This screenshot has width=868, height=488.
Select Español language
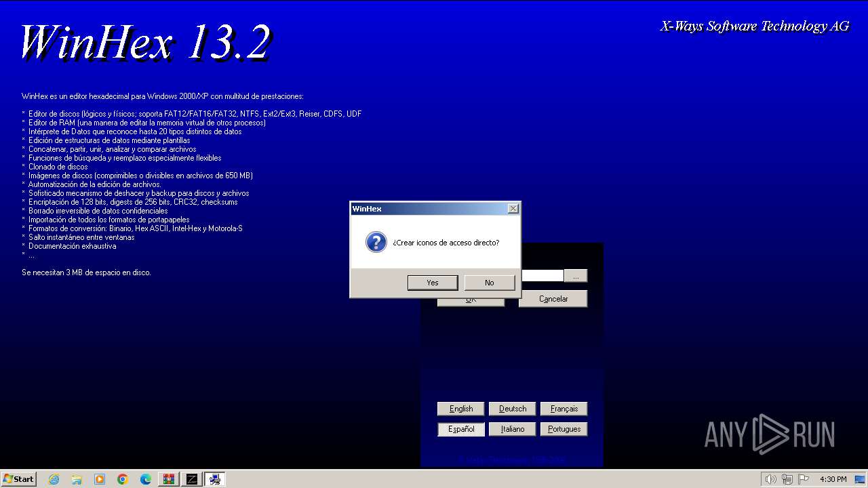461,429
